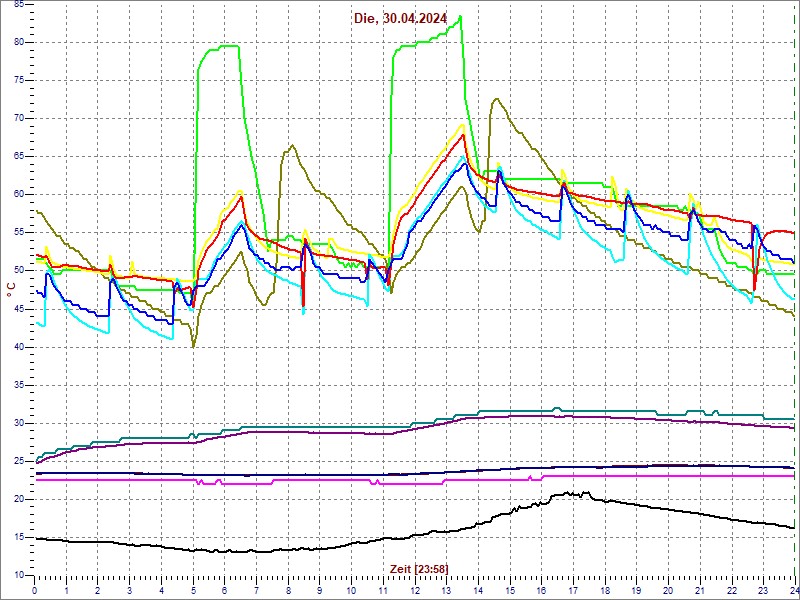This screenshot has height=600, width=800.
Task: Click the 'Zeit [23:58]' time axis caption
Action: (x=419, y=568)
